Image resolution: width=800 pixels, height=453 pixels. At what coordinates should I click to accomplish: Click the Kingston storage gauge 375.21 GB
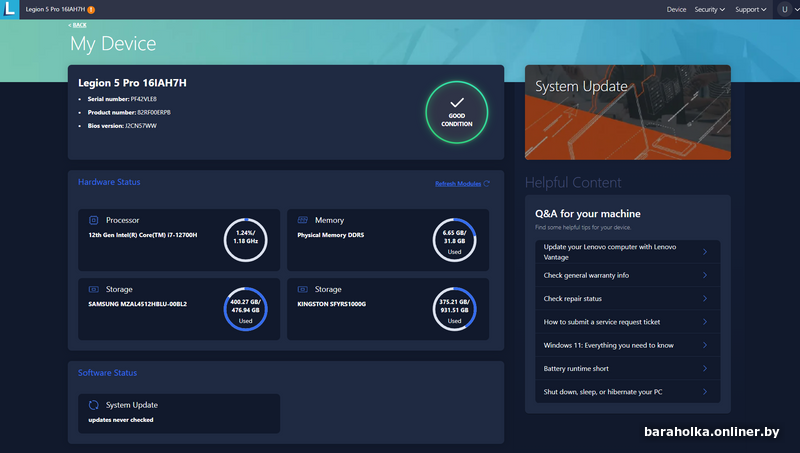coord(454,309)
